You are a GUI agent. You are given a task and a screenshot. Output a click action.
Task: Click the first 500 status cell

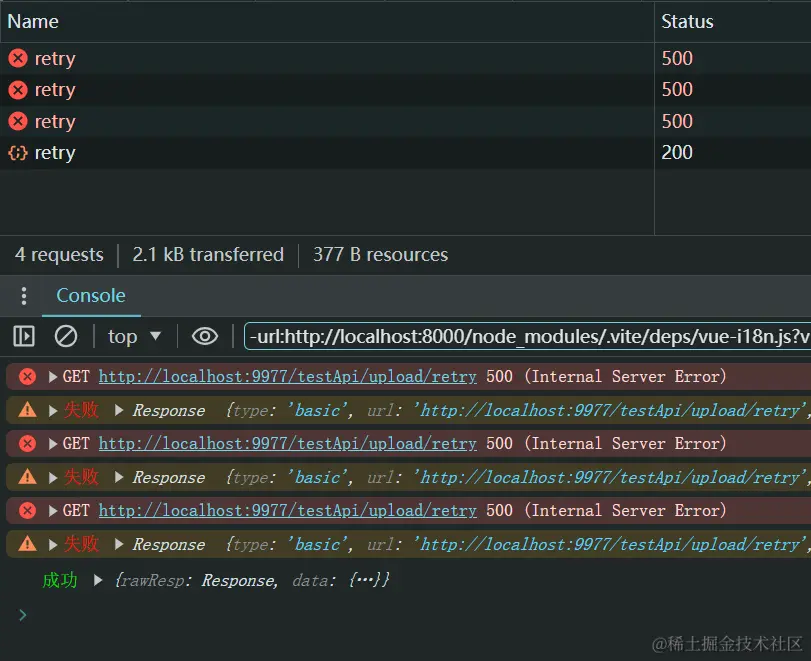click(677, 58)
